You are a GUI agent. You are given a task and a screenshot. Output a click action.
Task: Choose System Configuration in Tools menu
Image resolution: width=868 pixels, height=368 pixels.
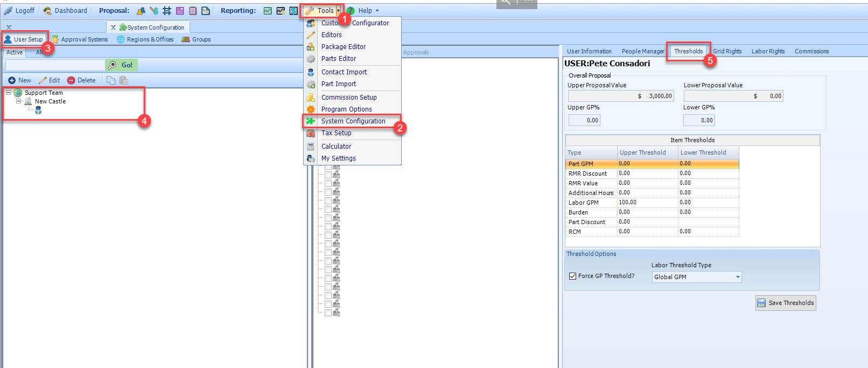(x=353, y=121)
